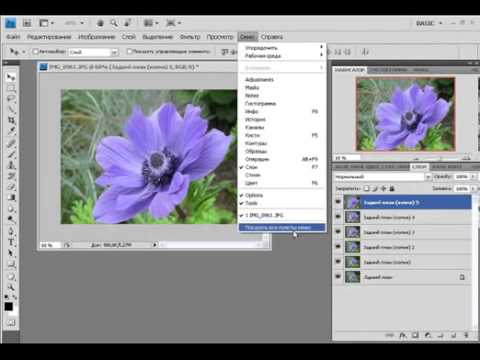Open the Изображение menu

coord(96,37)
